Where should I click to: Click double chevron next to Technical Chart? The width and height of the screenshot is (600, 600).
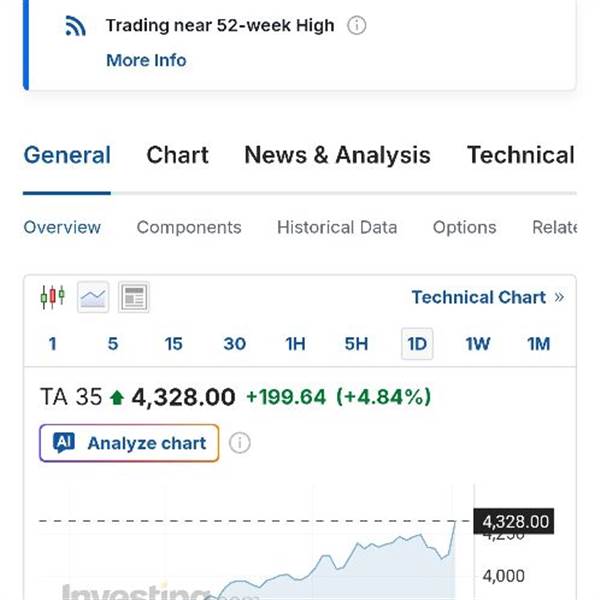tap(559, 297)
